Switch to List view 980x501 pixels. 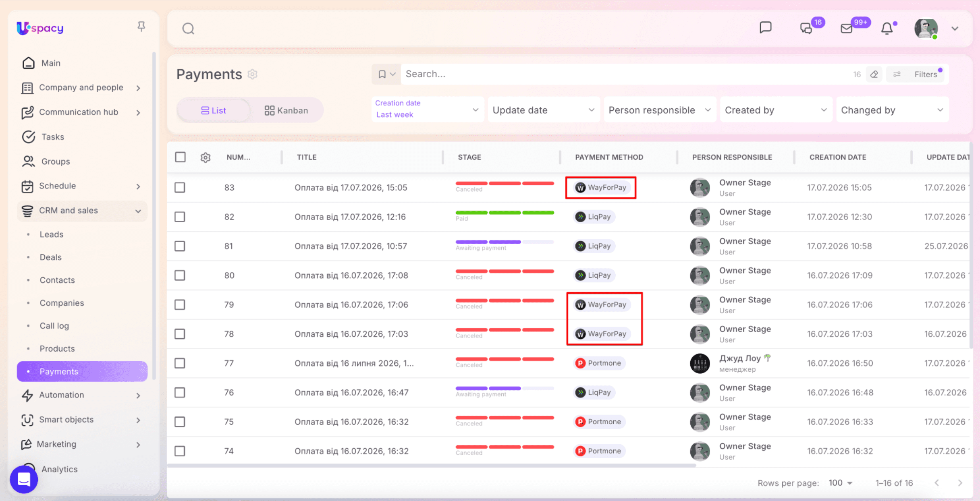(214, 110)
